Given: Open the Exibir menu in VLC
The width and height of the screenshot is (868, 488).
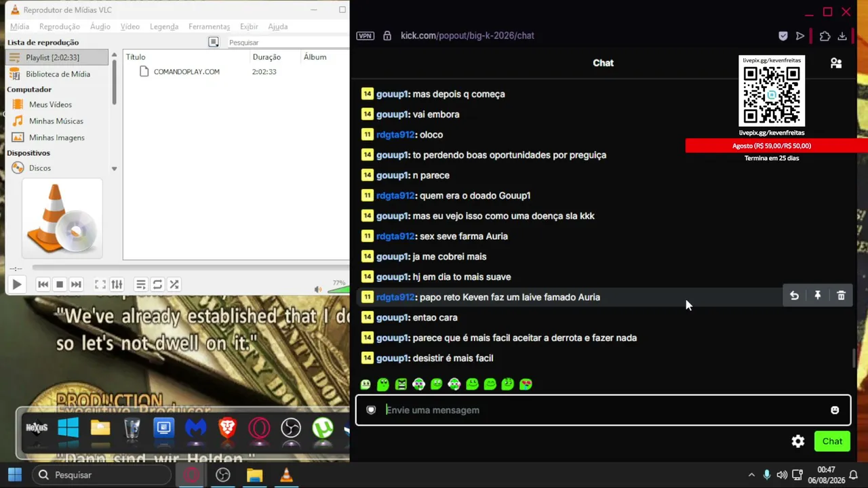Looking at the screenshot, I should [x=249, y=26].
